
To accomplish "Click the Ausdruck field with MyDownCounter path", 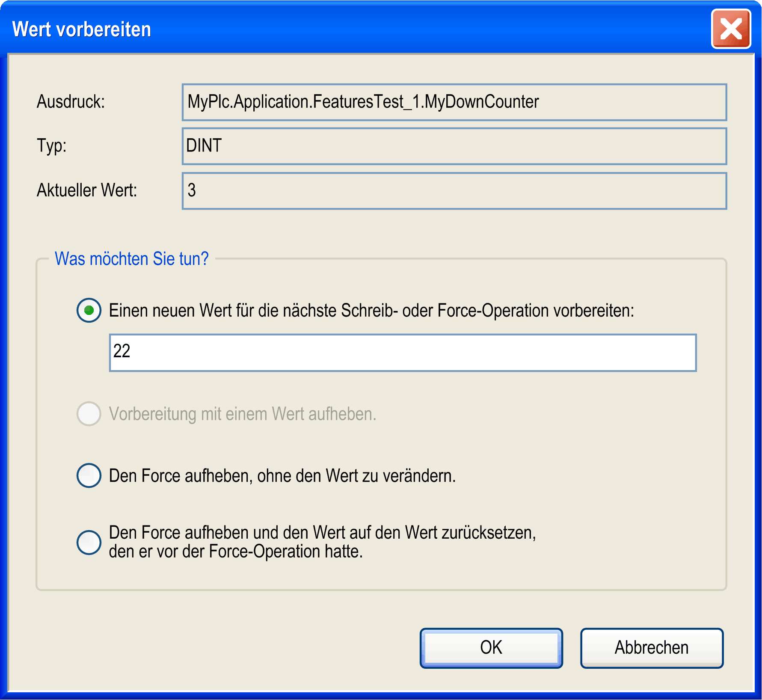I will (x=454, y=102).
